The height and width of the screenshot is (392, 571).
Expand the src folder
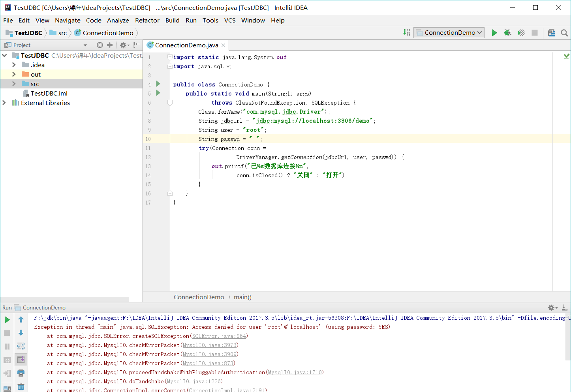tap(14, 84)
